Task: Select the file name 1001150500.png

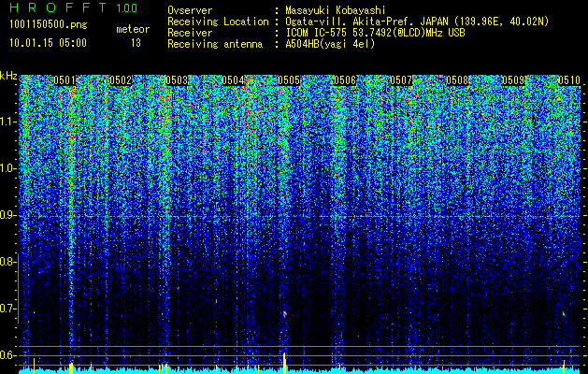Action: click(49, 25)
